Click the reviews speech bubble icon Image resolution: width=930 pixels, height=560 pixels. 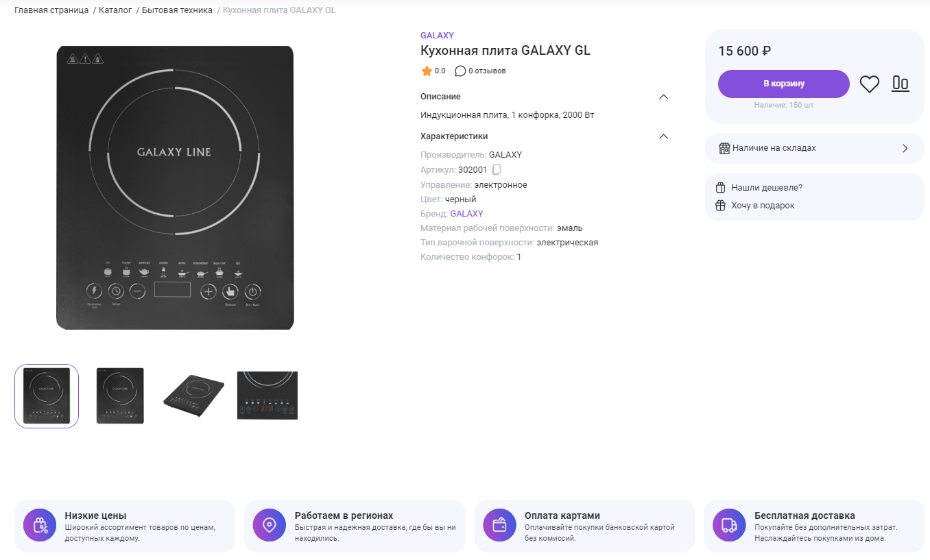point(460,71)
